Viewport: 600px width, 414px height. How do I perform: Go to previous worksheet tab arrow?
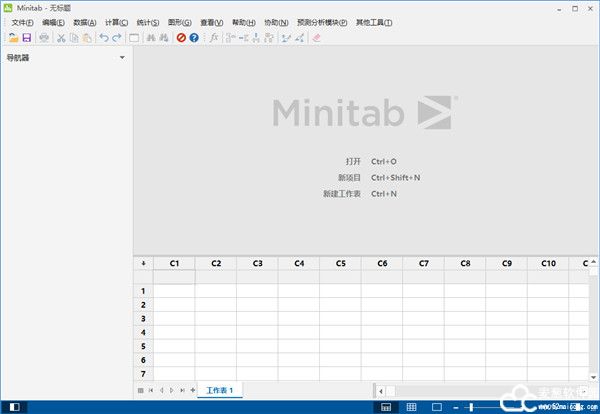(161, 390)
